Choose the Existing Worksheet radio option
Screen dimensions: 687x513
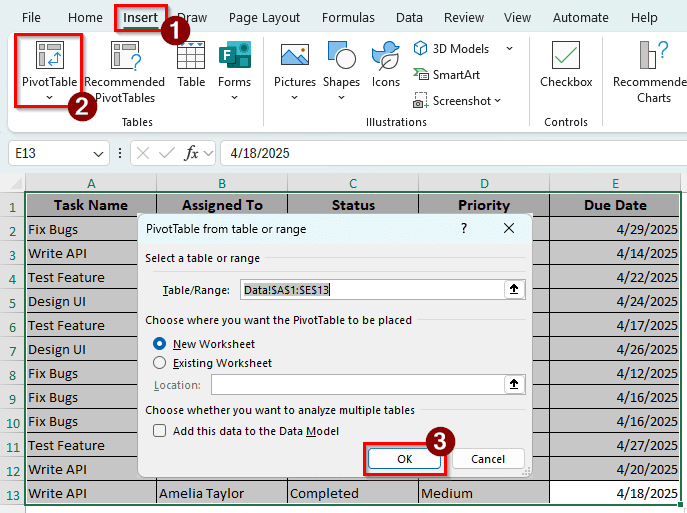(x=160, y=363)
